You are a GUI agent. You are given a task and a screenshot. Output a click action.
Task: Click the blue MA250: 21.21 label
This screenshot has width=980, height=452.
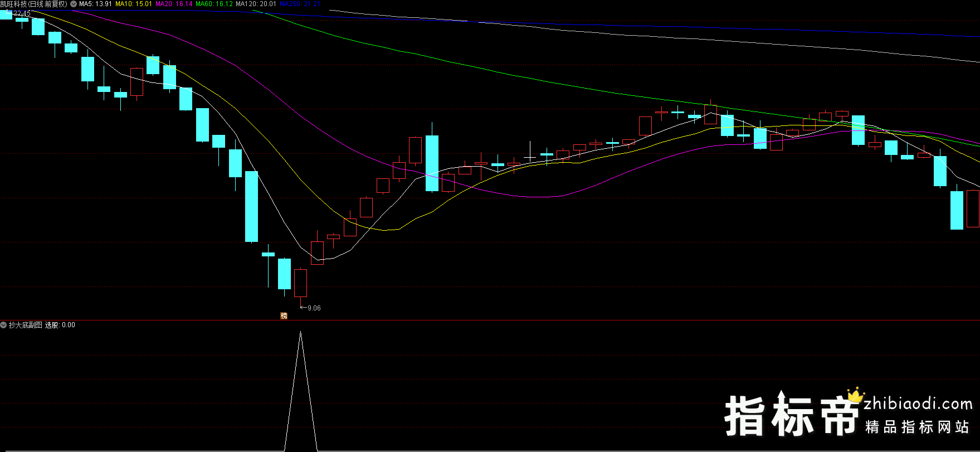pos(300,4)
